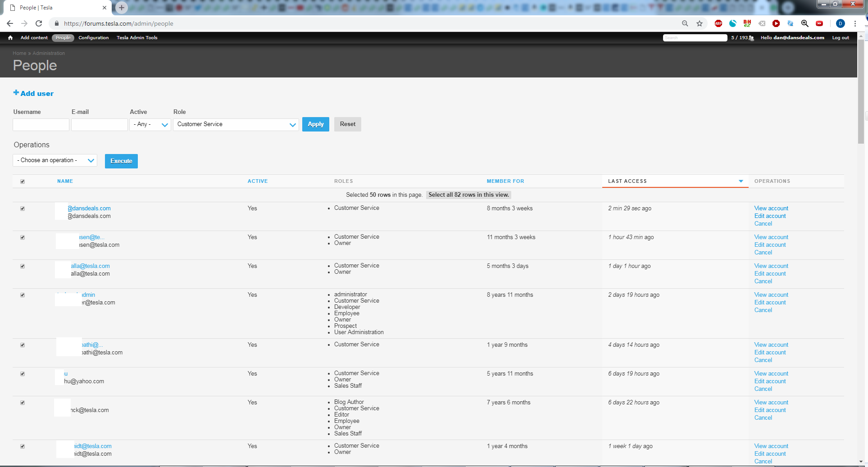Click the teal circular extension icon
The image size is (868, 467).
[x=733, y=23]
